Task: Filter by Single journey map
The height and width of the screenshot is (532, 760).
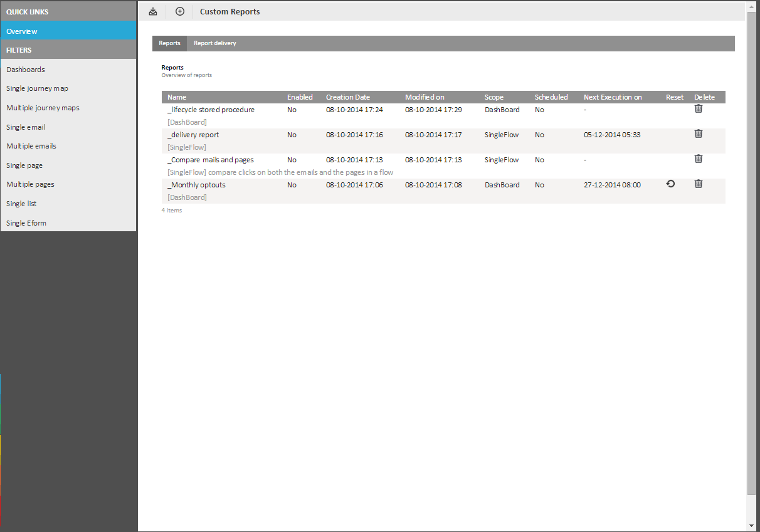Action: coord(37,89)
